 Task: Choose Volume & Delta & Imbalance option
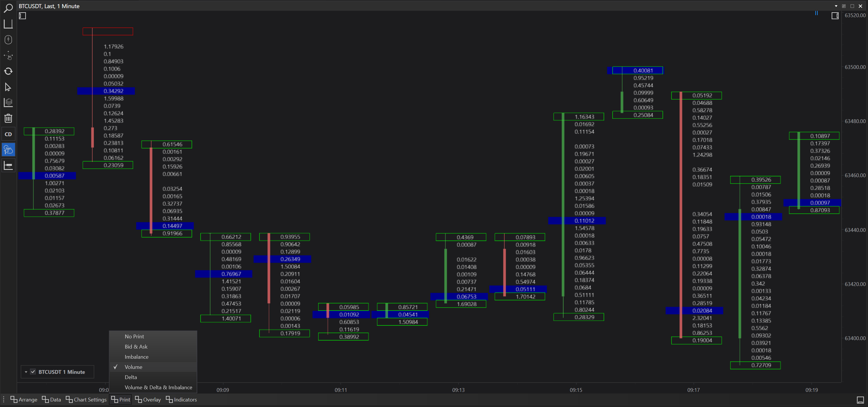click(158, 387)
